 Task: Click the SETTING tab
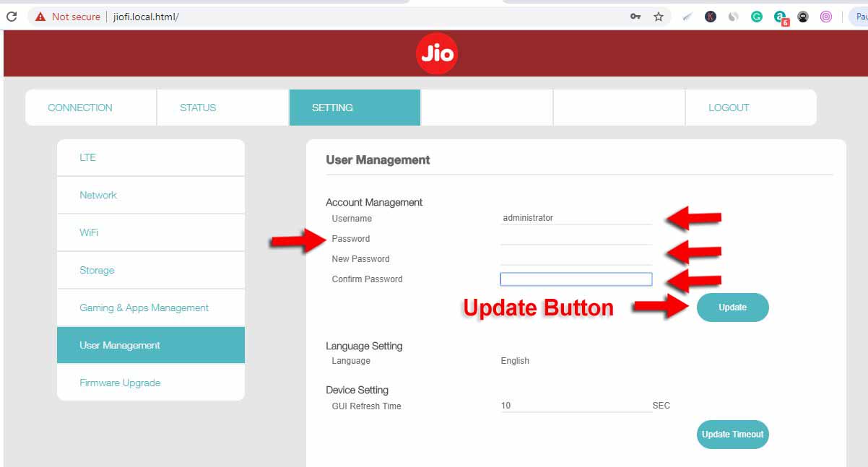click(331, 107)
